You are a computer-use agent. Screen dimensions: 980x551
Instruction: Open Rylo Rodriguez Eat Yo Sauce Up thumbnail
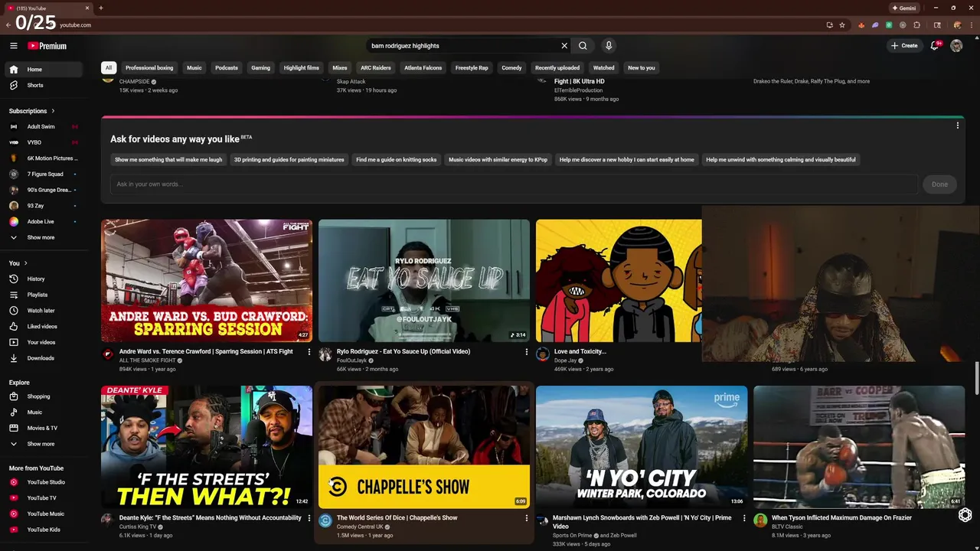click(x=424, y=280)
